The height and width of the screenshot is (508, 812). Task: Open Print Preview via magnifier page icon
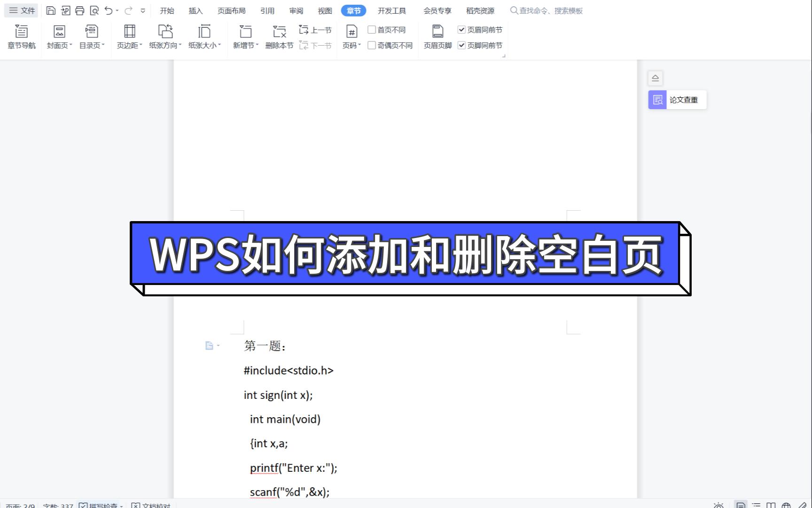coord(94,10)
